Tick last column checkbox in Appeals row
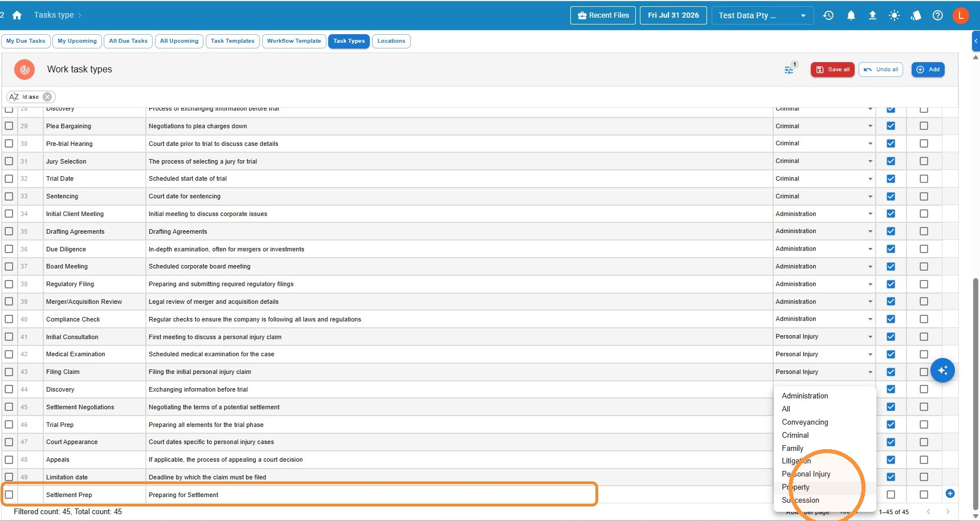This screenshot has width=980, height=521. click(924, 459)
